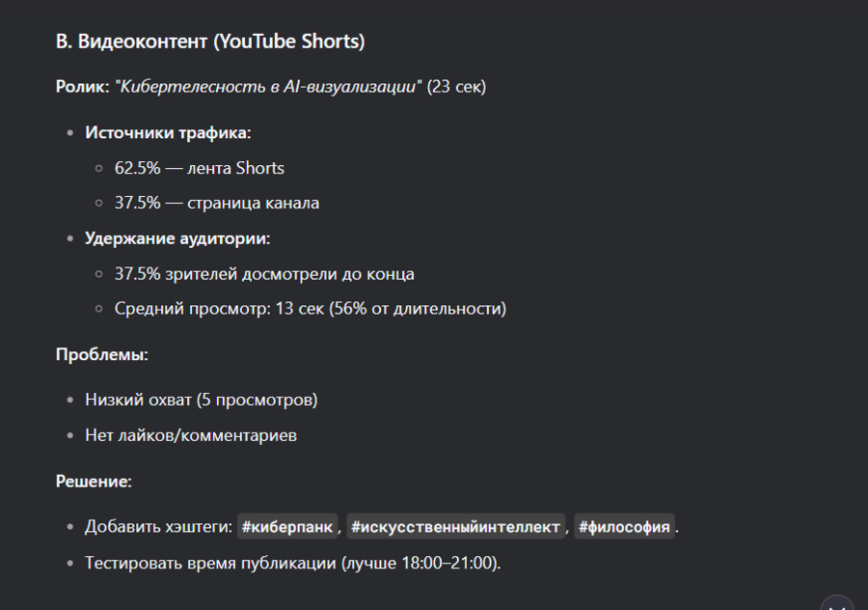Click the #философия hashtag chip

[x=623, y=527]
